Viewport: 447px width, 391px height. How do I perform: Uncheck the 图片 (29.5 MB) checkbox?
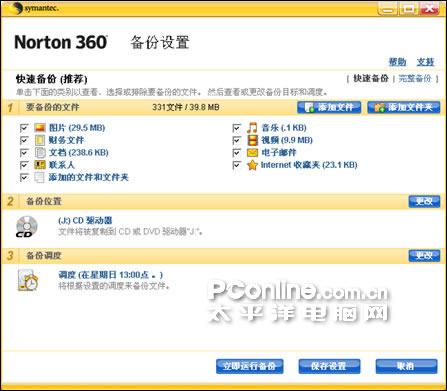[24, 128]
